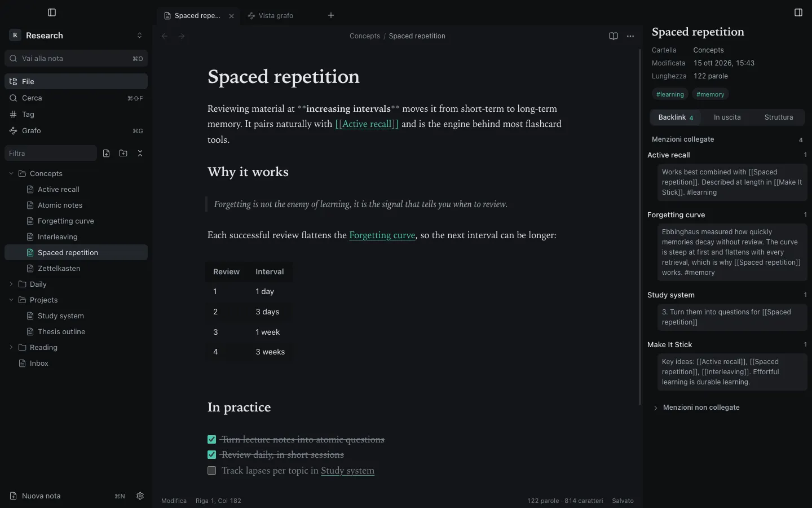Open the Thesis outline note
812x508 pixels.
point(76,331)
